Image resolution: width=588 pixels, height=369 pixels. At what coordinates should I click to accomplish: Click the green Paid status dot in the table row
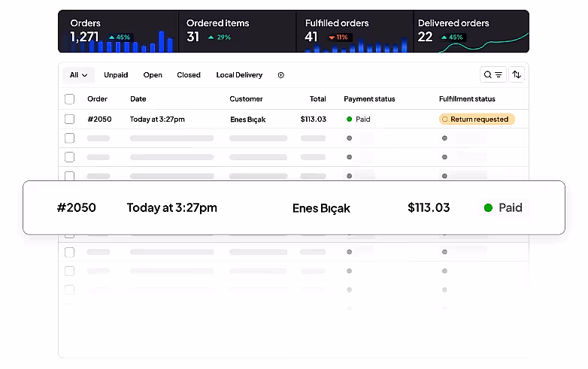pyautogui.click(x=350, y=119)
